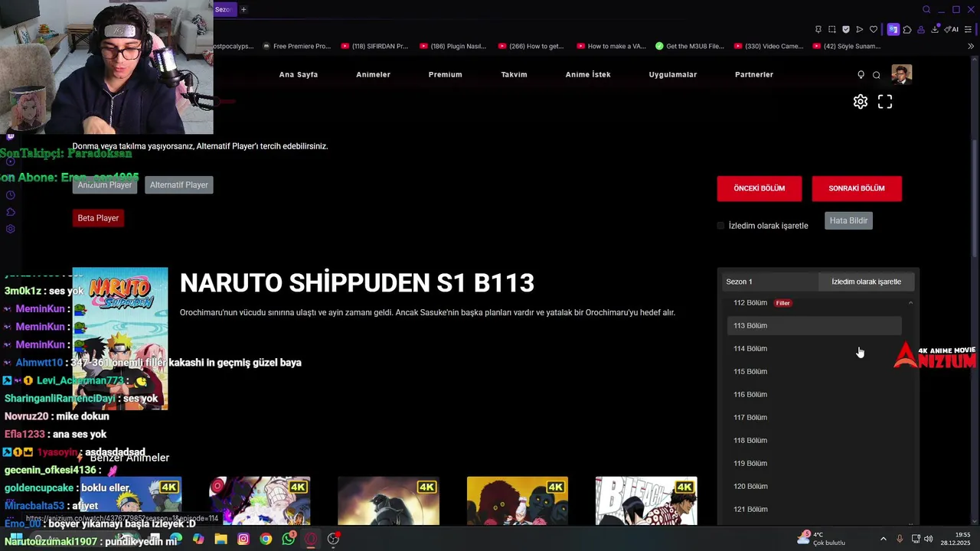Select 113 Bölüm in episode list
Screen dimensions: 980x551
[814, 326]
